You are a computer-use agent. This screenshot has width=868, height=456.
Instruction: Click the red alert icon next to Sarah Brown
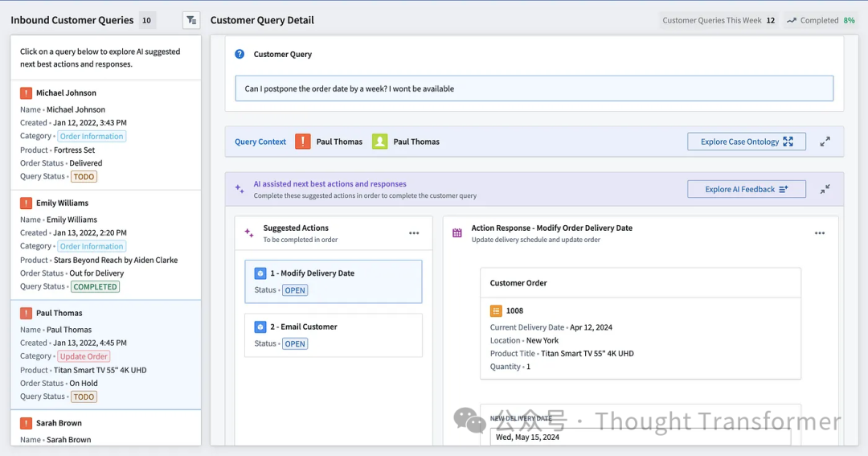(x=26, y=423)
